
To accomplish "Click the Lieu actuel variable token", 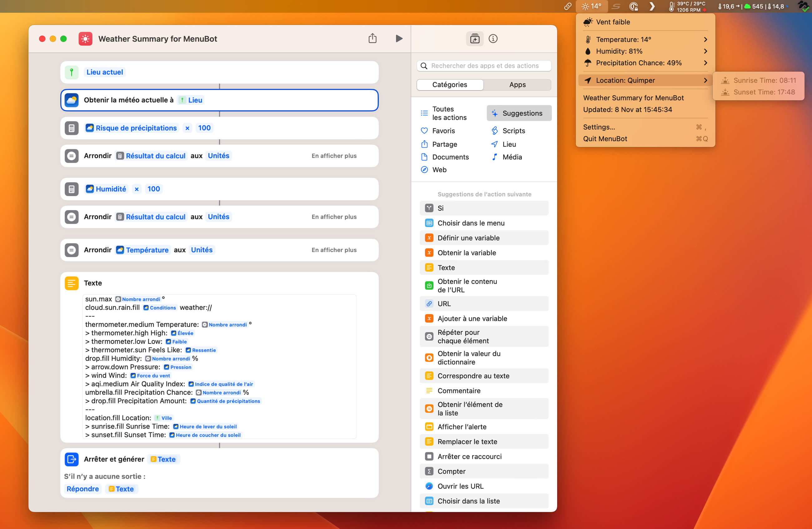I will point(104,72).
